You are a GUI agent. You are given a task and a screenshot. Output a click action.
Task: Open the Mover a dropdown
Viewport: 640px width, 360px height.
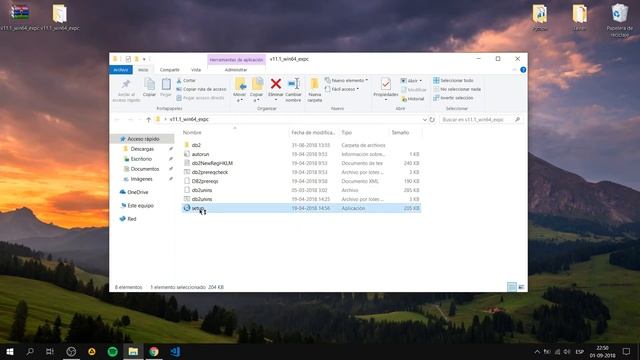click(240, 100)
